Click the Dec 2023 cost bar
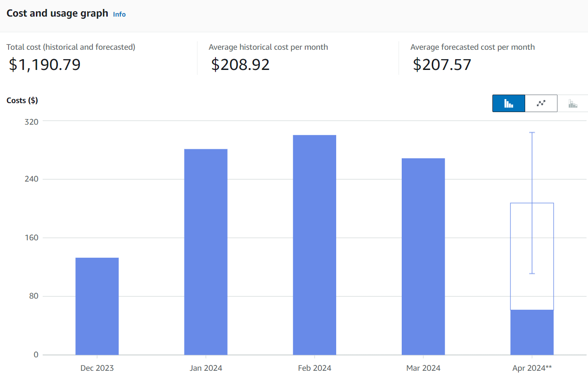 point(97,306)
